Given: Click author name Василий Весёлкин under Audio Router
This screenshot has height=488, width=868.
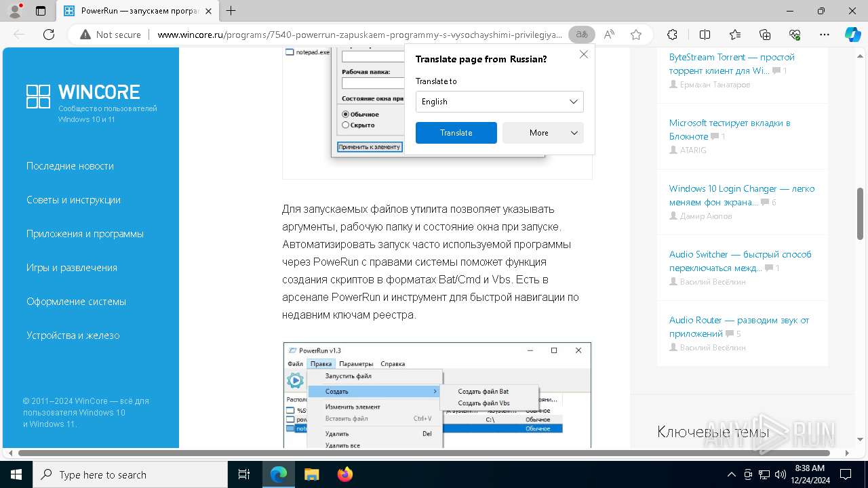Looking at the screenshot, I should (713, 347).
